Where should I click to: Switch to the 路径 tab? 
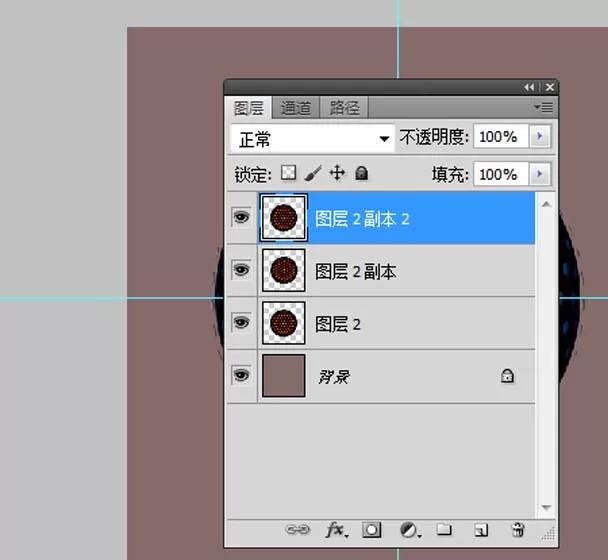344,107
